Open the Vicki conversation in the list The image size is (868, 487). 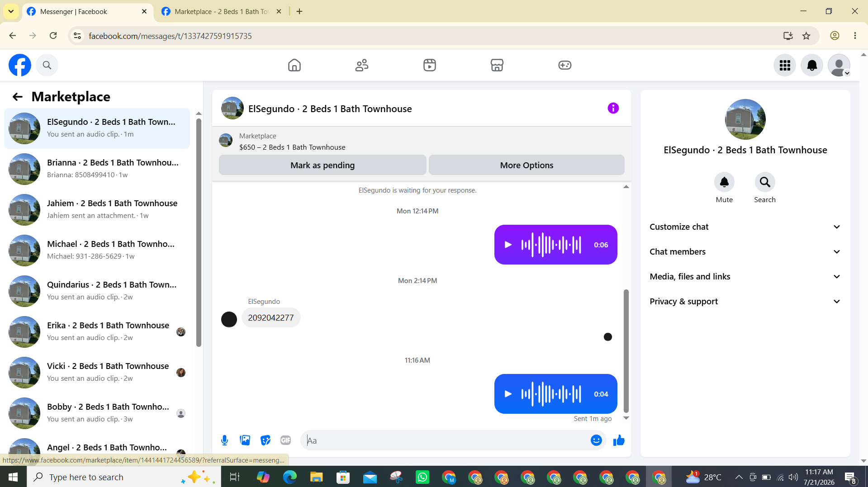(97, 373)
